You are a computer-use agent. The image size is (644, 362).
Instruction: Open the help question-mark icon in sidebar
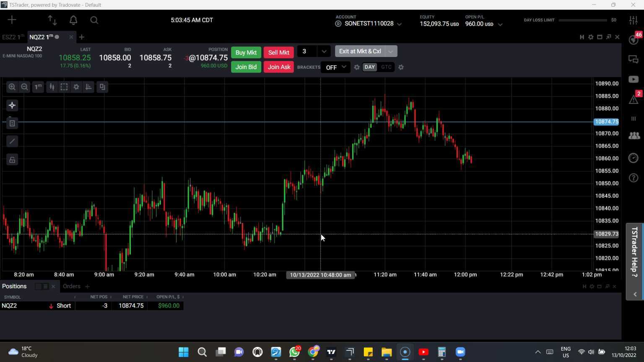coord(633,178)
